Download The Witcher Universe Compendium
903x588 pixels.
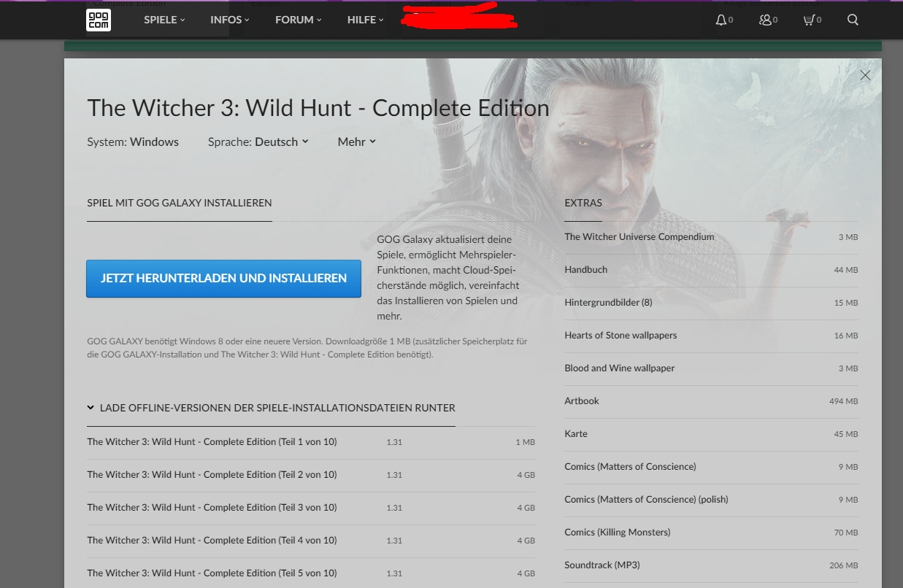tap(711, 237)
